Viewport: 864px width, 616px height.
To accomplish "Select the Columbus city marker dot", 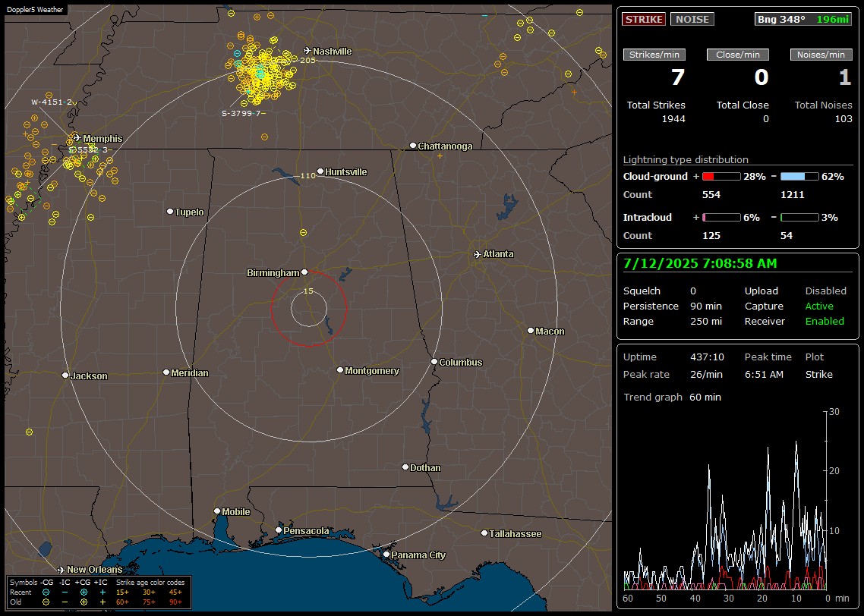I will (x=434, y=362).
